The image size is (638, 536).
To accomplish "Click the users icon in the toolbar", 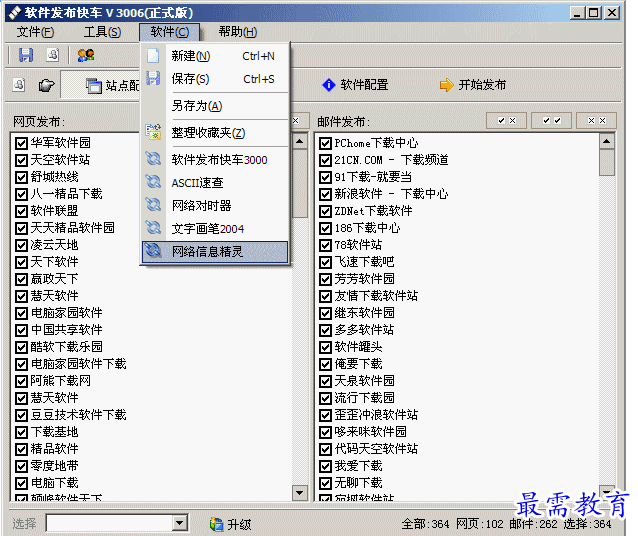I will click(x=86, y=55).
